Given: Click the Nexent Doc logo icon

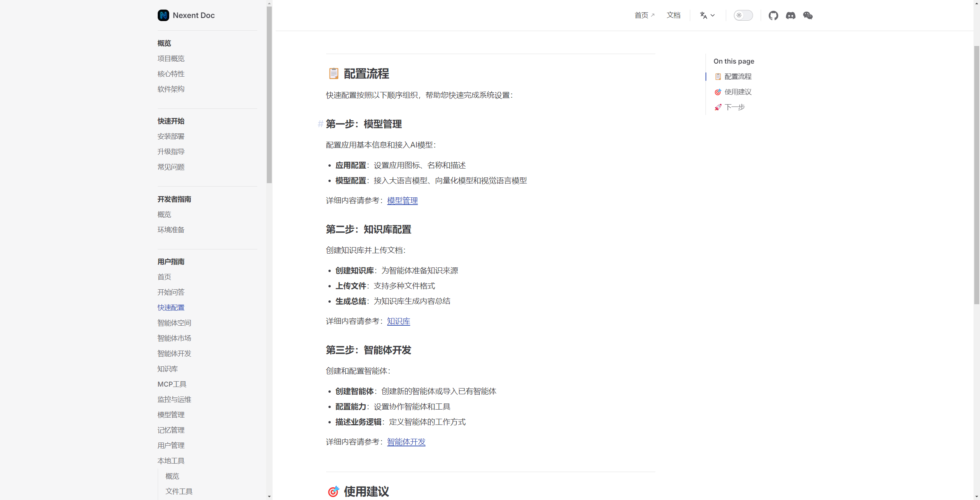Looking at the screenshot, I should (x=163, y=15).
